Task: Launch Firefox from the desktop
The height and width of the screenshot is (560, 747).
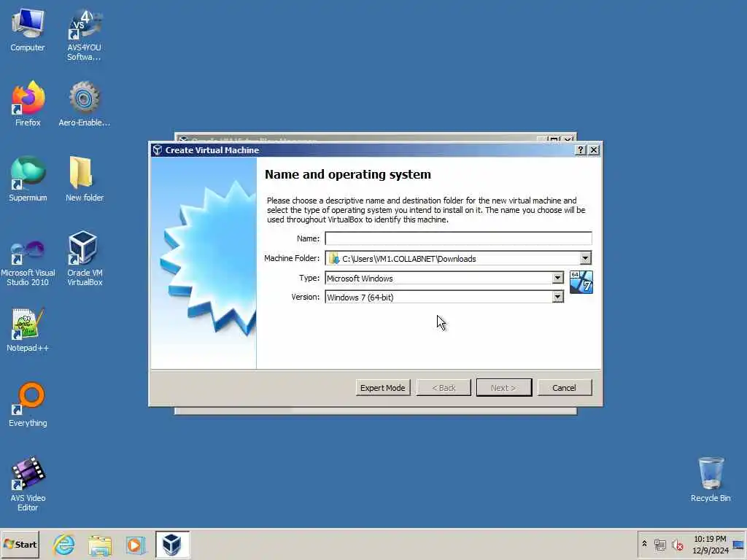Action: (x=28, y=104)
